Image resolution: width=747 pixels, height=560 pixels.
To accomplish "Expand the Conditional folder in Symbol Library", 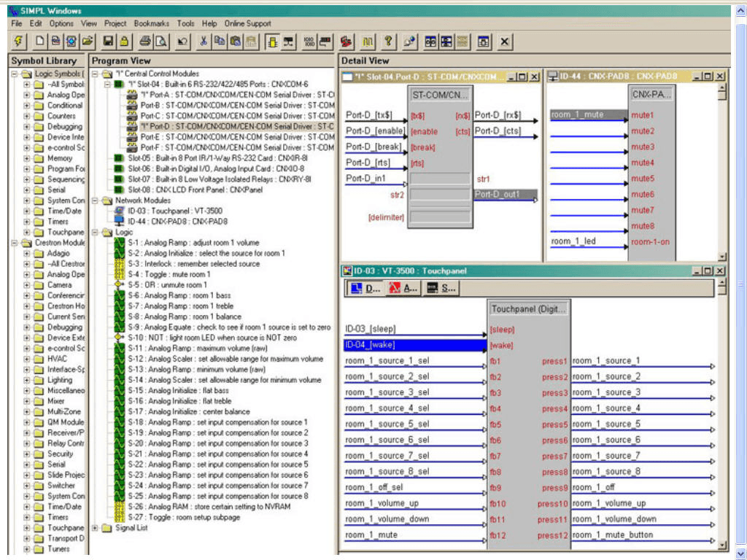I will coord(27,106).
